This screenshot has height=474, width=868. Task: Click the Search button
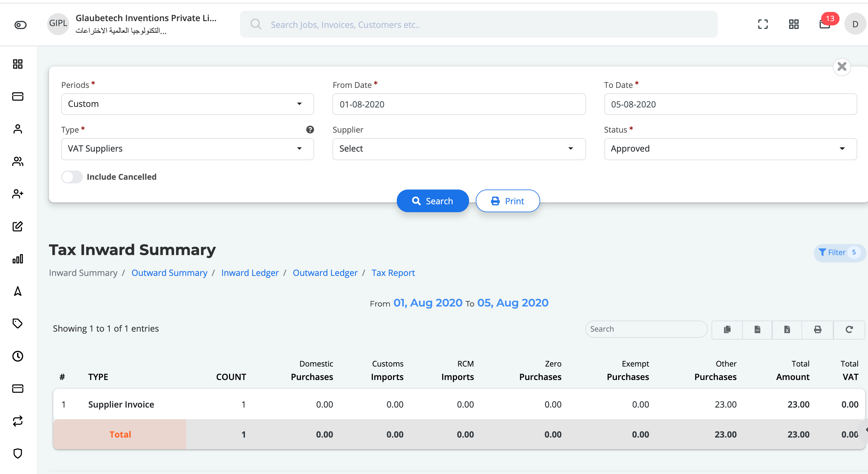432,201
